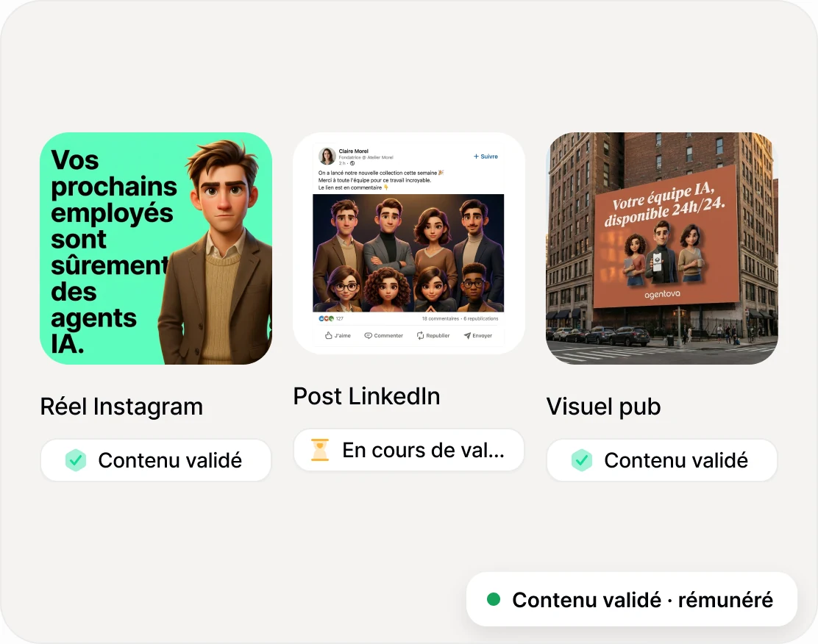Click the hourglass icon under Post LinkedIn
The image size is (818, 644).
tap(320, 450)
